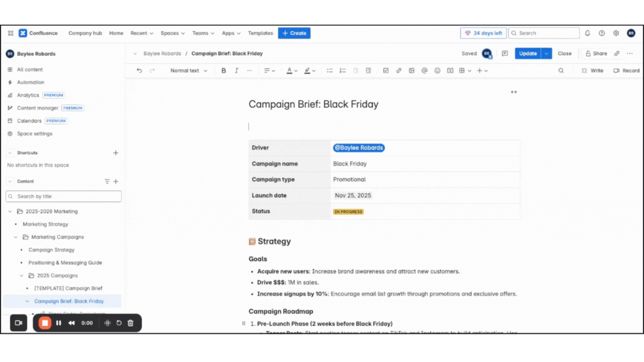This screenshot has height=362, width=644.
Task: Add a mention using the @ icon
Action: click(424, 70)
